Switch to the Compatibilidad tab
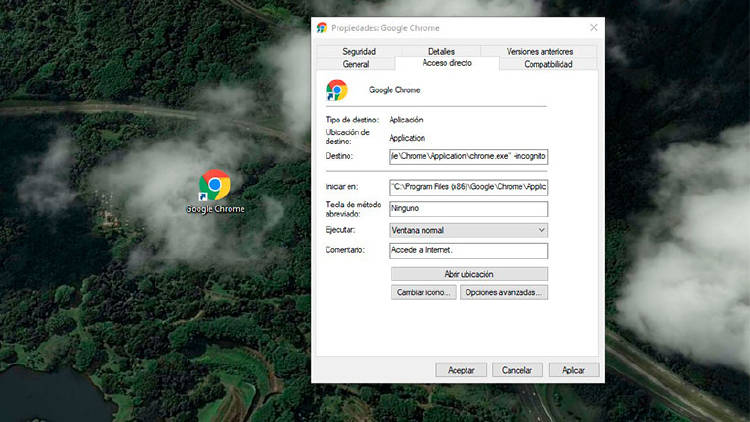The image size is (750, 422). [x=548, y=64]
